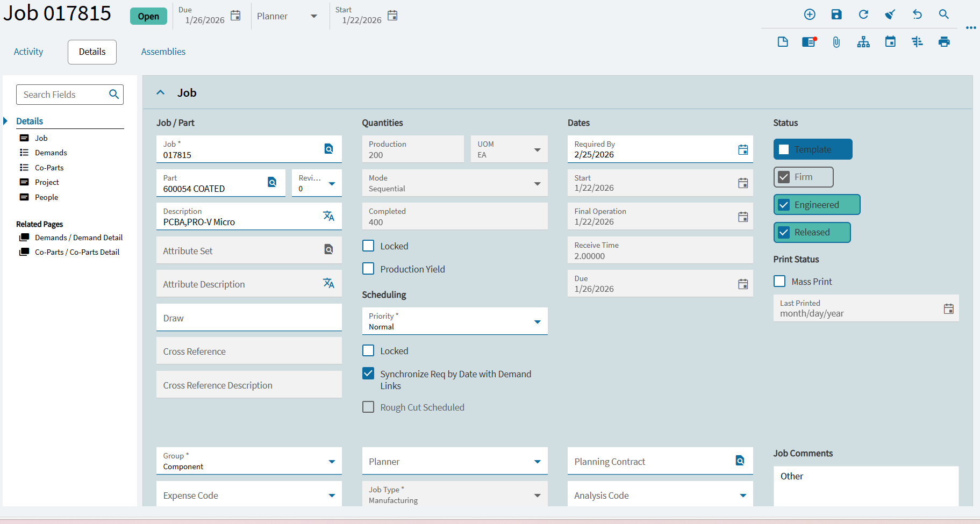Click the Search Fields input box

(x=63, y=95)
